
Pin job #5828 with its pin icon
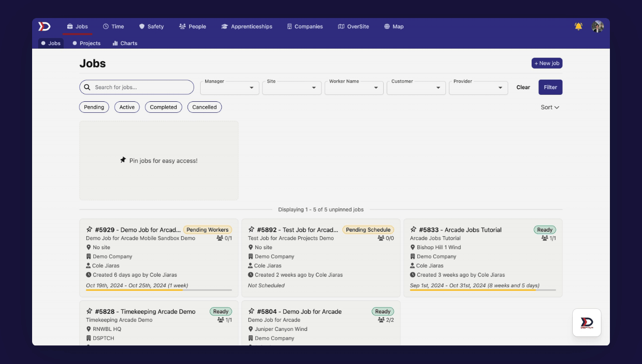(x=89, y=311)
